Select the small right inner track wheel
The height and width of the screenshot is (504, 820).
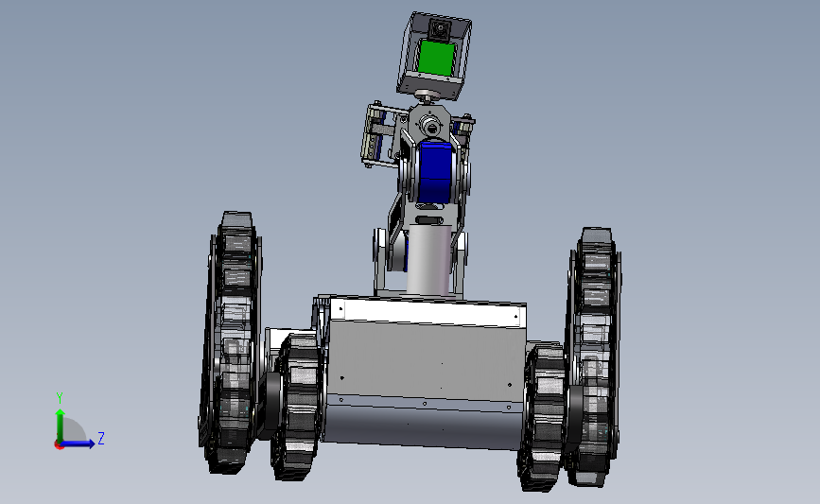(543, 417)
